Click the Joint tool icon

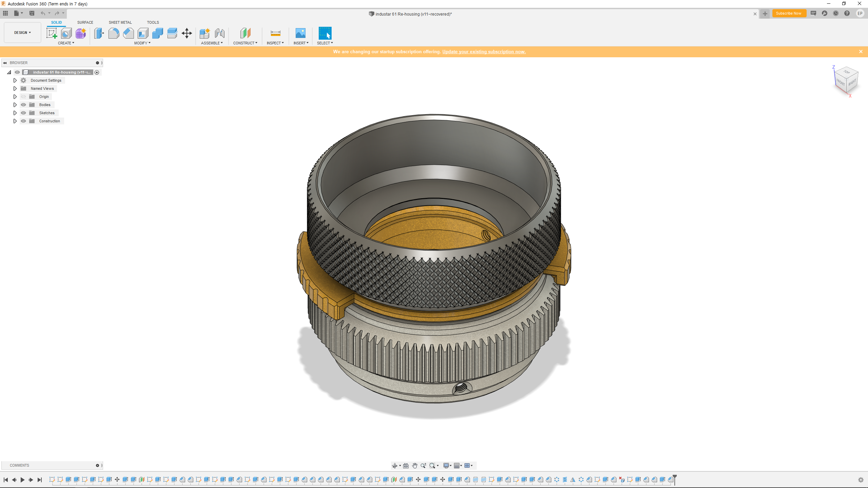219,33
